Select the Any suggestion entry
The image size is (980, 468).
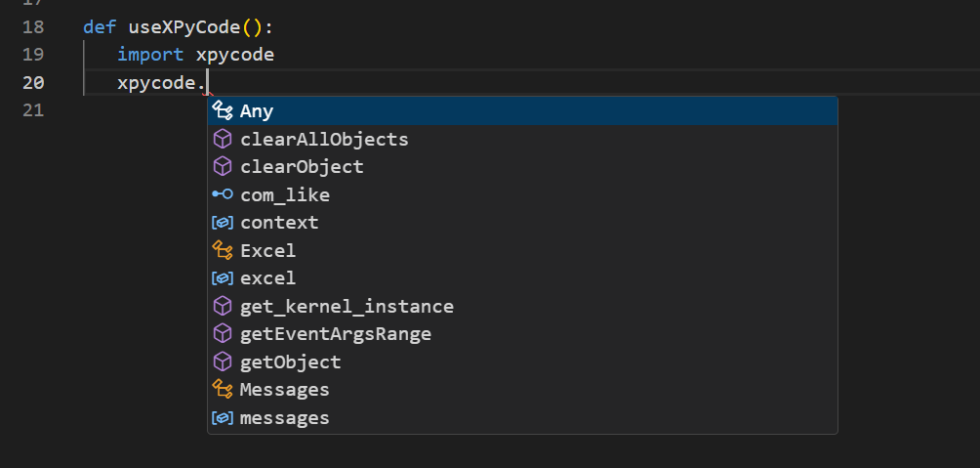[257, 111]
